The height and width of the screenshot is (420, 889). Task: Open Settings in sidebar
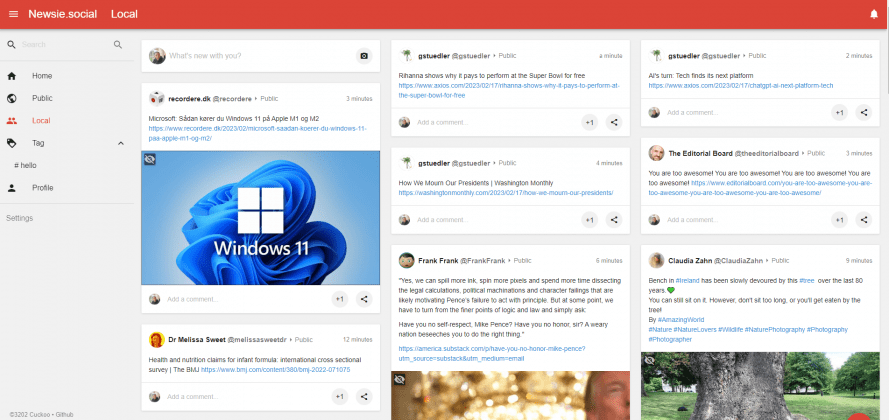(x=19, y=218)
